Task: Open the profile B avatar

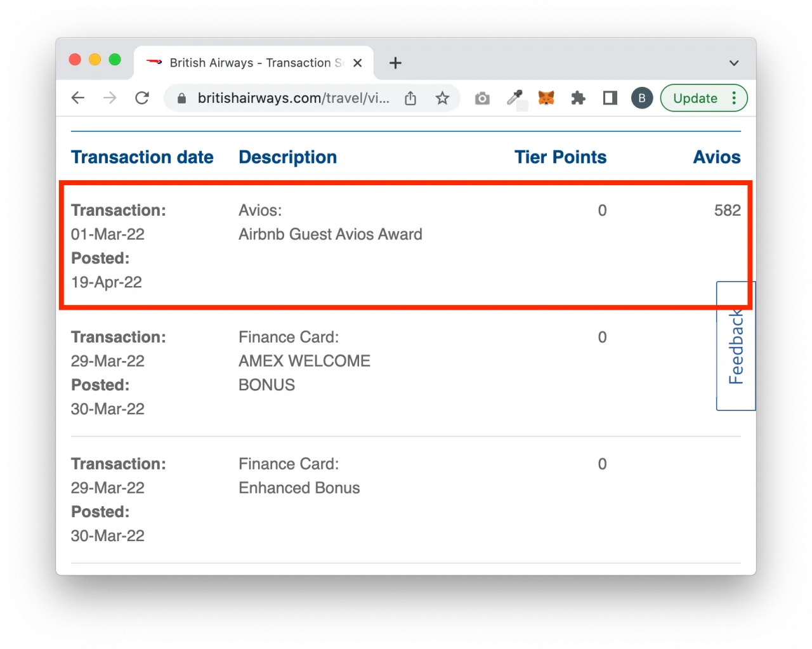Action: 642,98
